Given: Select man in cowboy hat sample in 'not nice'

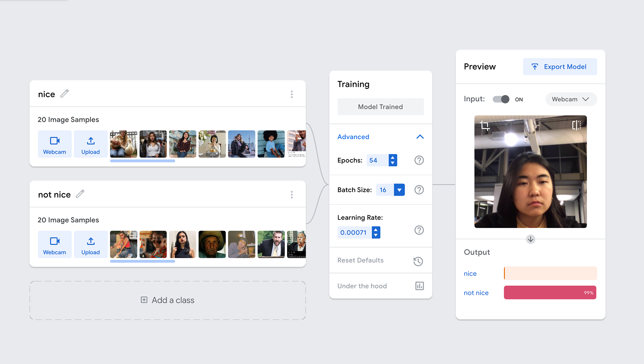Looking at the screenshot, I should click(212, 244).
